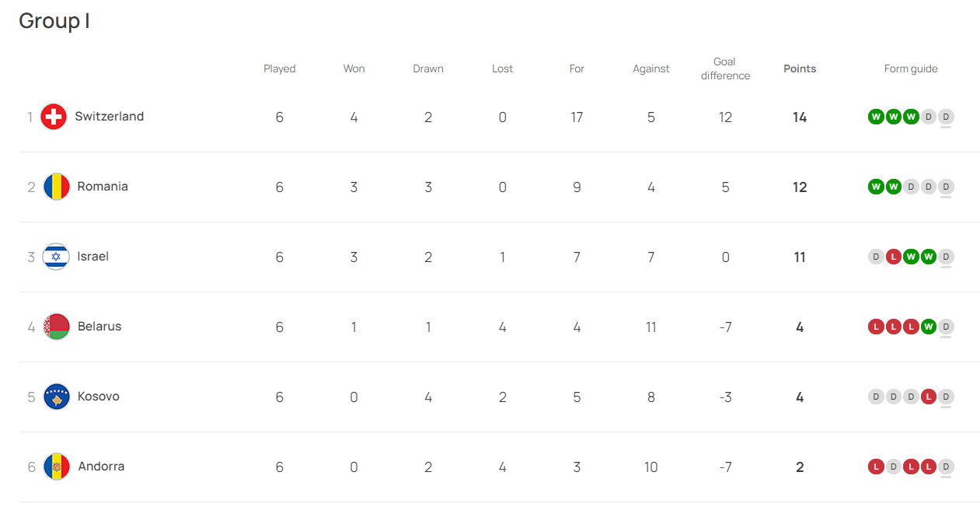Open the Andorra team name link
Viewport: 980px width, 507px height.
[x=101, y=467]
